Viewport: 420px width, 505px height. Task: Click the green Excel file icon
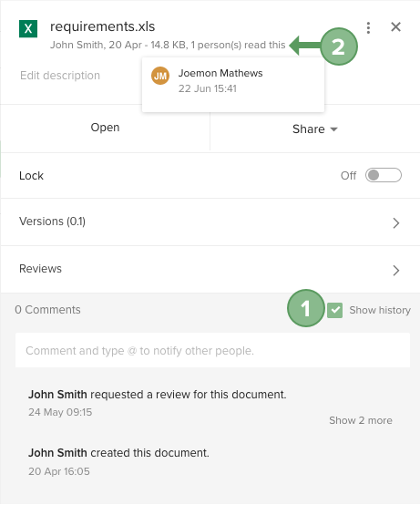pos(28,28)
